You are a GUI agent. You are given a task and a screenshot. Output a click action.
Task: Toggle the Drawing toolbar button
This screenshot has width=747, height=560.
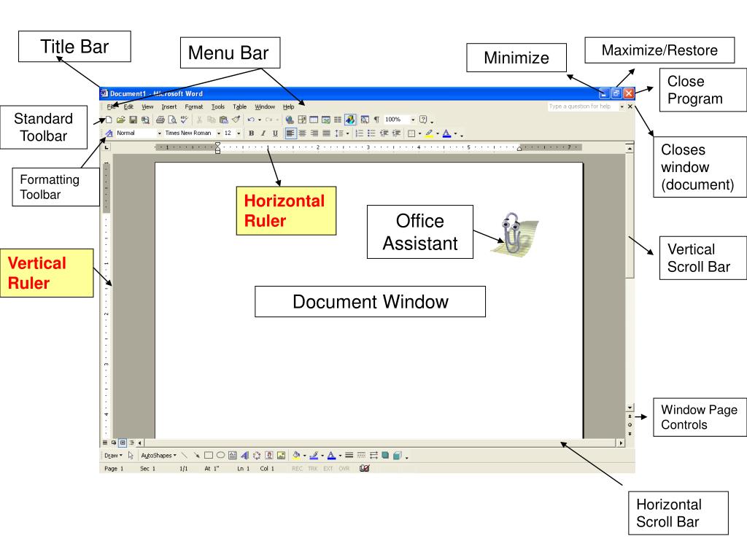(x=350, y=120)
